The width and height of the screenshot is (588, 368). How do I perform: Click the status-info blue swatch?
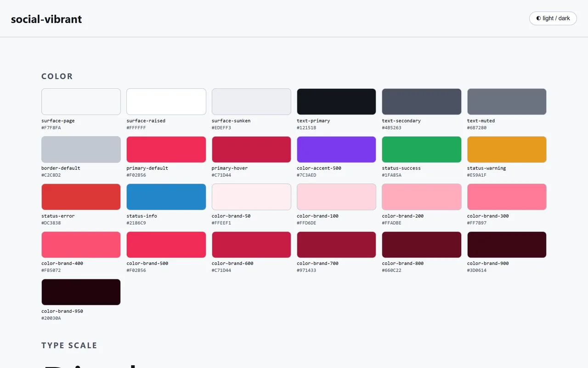click(x=166, y=197)
